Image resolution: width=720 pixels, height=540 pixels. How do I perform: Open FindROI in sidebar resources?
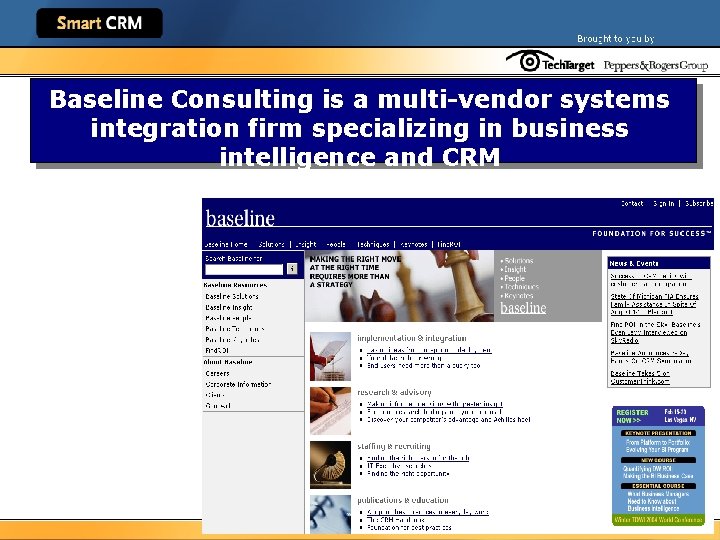point(217,350)
